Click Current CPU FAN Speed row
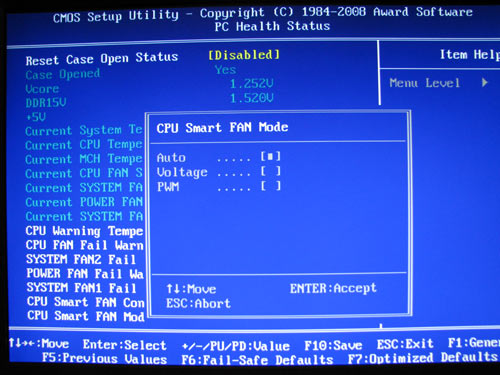 (x=84, y=173)
